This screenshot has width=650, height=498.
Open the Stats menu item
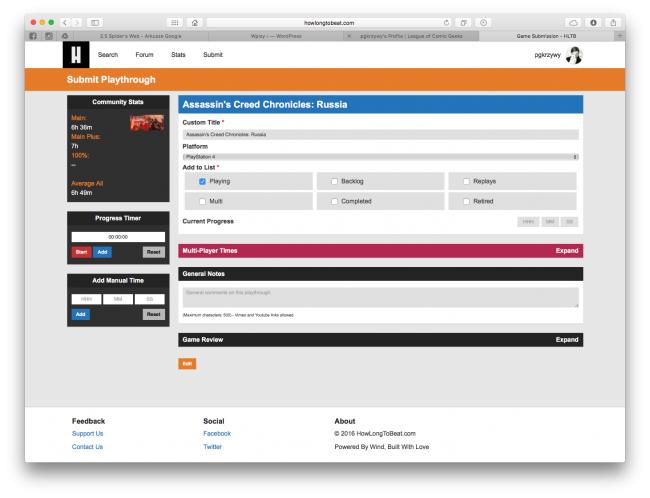point(178,55)
